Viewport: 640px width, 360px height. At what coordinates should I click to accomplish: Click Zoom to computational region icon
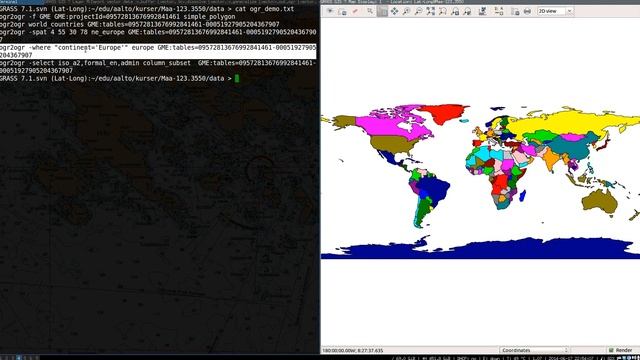coord(443,11)
